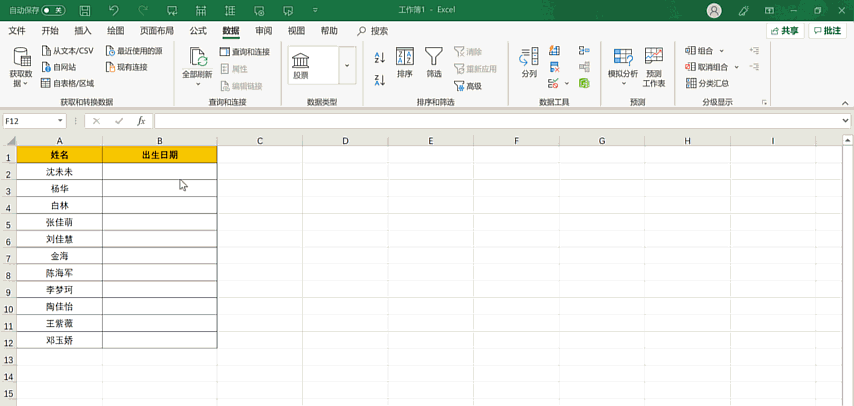This screenshot has width=854, height=406.
Task: Open the Formulas (公式) ribbon tab
Action: pos(198,31)
